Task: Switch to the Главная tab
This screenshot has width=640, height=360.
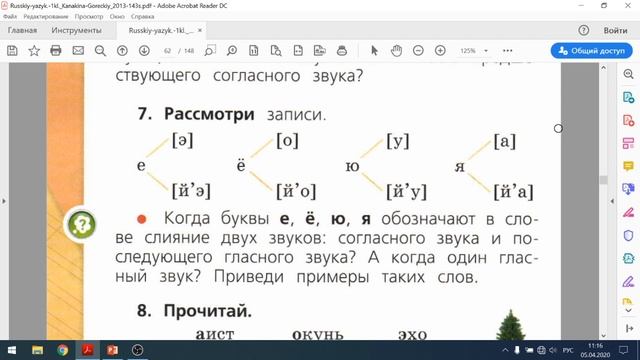Action: coord(22,31)
